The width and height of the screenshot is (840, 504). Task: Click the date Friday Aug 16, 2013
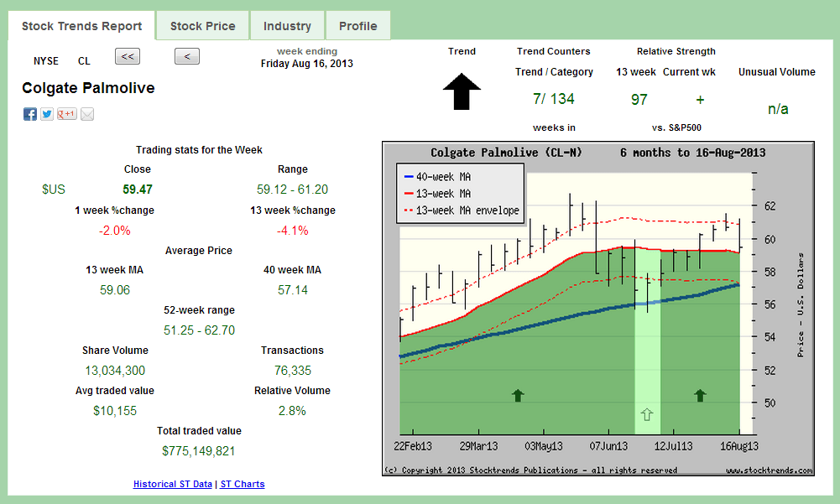pyautogui.click(x=307, y=63)
